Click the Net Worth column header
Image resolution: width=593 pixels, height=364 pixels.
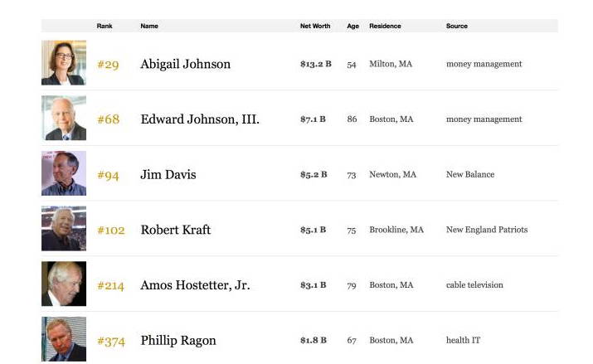(x=315, y=27)
